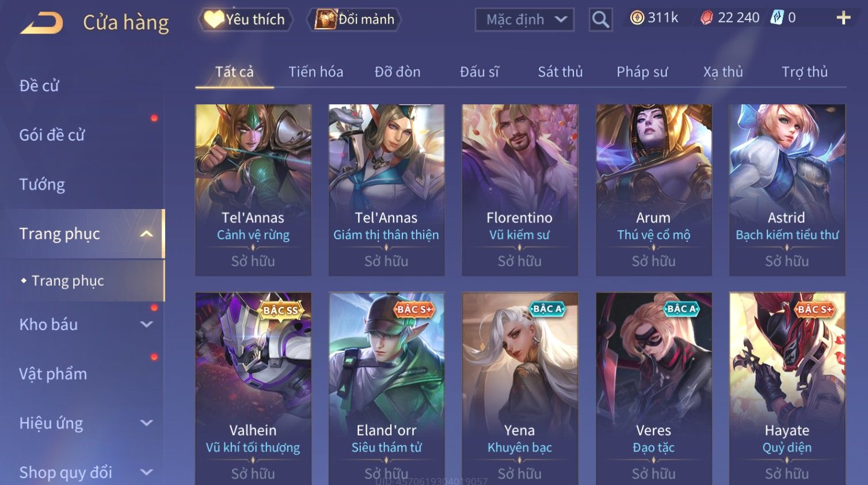This screenshot has height=485, width=868.
Task: Click the golden back arrow icon
Action: pyautogui.click(x=42, y=23)
